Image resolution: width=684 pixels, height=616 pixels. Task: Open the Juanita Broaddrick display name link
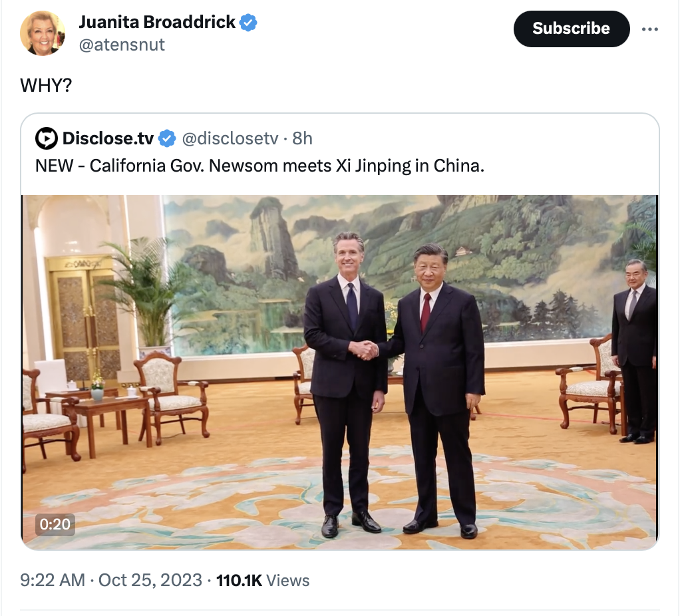157,22
